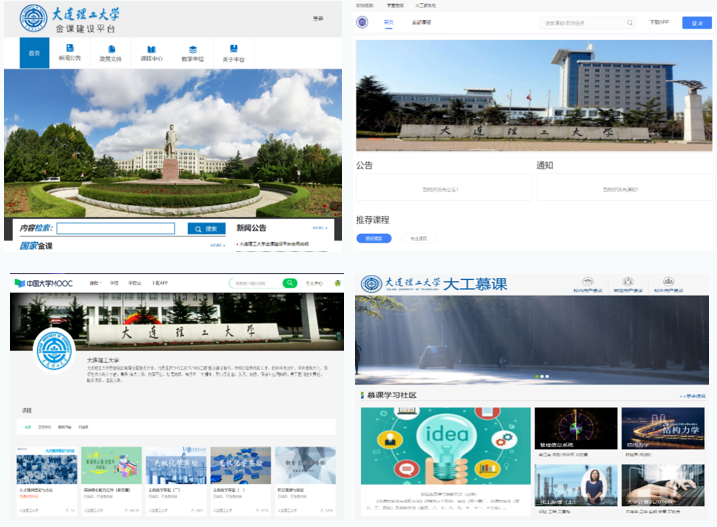Screen dimensions: 717x527
Task: Select 首页 tab in top-right site header
Action: coord(389,22)
